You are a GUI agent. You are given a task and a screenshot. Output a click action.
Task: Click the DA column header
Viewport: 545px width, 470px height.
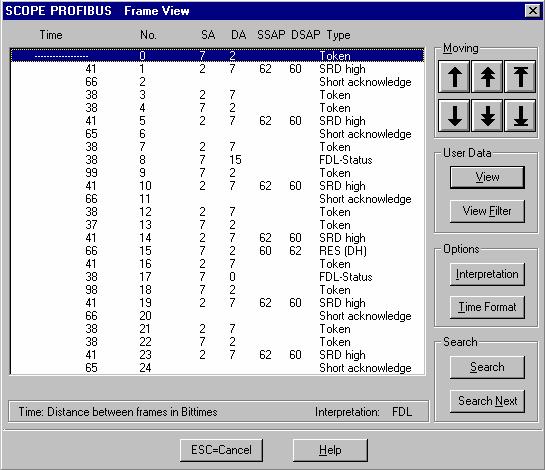pos(238,35)
